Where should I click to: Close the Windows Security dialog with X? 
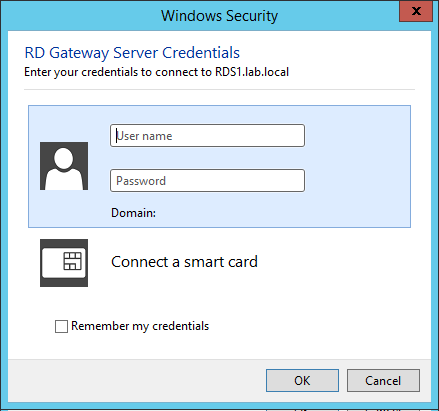tap(416, 11)
